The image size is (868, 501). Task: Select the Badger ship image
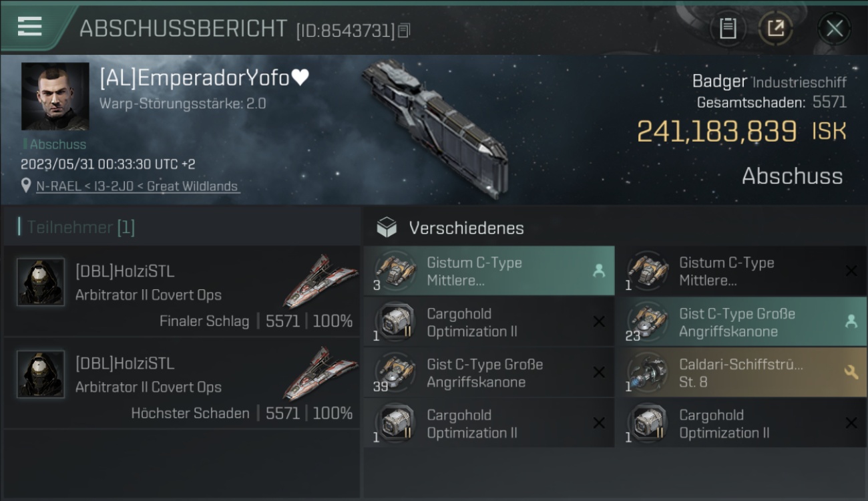pyautogui.click(x=435, y=120)
